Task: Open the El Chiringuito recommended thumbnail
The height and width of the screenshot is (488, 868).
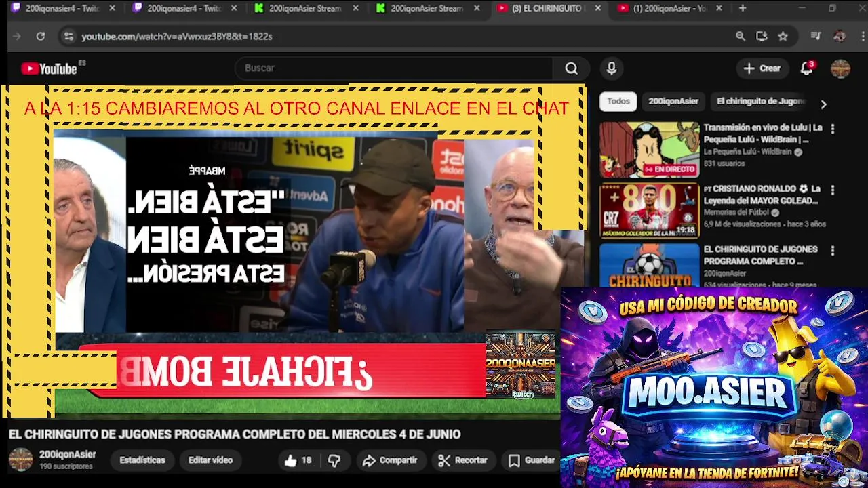Action: pos(649,264)
